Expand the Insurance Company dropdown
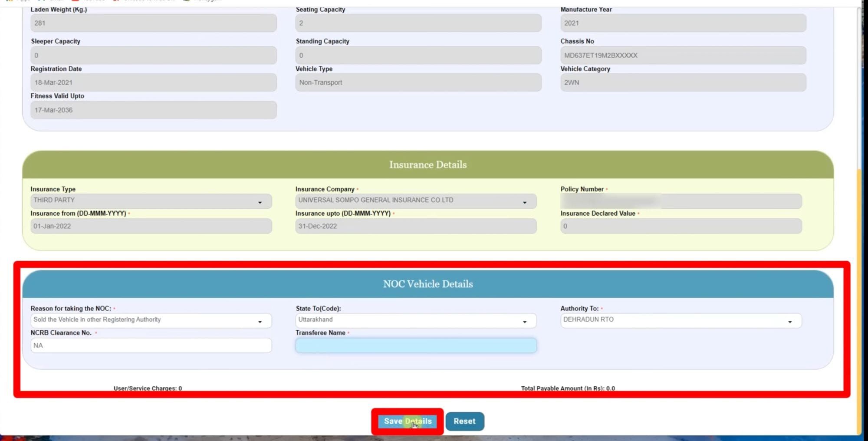Screen dimensions: 868x441 pyautogui.click(x=415, y=201)
